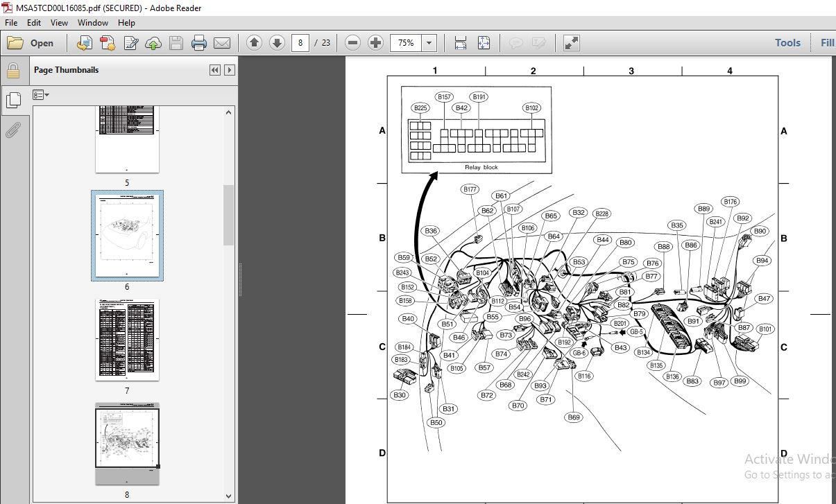Click the Save to cloud upload icon

click(x=153, y=43)
